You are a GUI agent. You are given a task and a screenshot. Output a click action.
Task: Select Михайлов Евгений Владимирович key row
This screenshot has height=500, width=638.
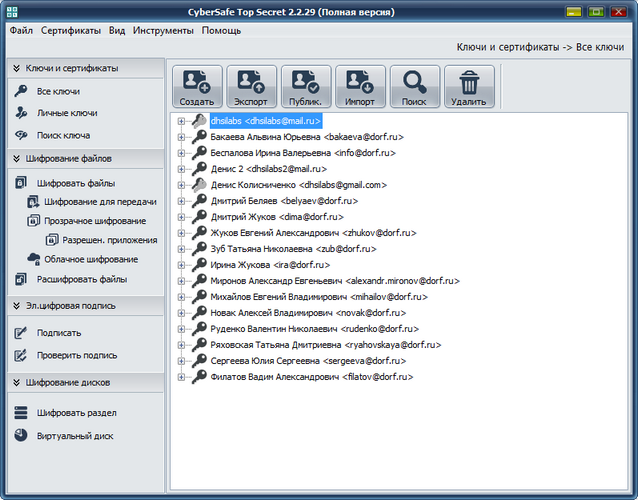click(319, 297)
